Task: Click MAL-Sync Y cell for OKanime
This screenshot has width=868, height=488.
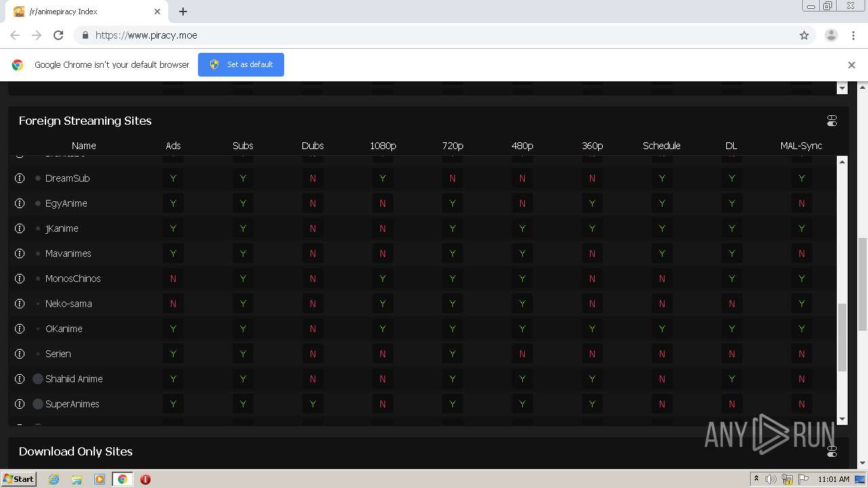Action: click(802, 329)
